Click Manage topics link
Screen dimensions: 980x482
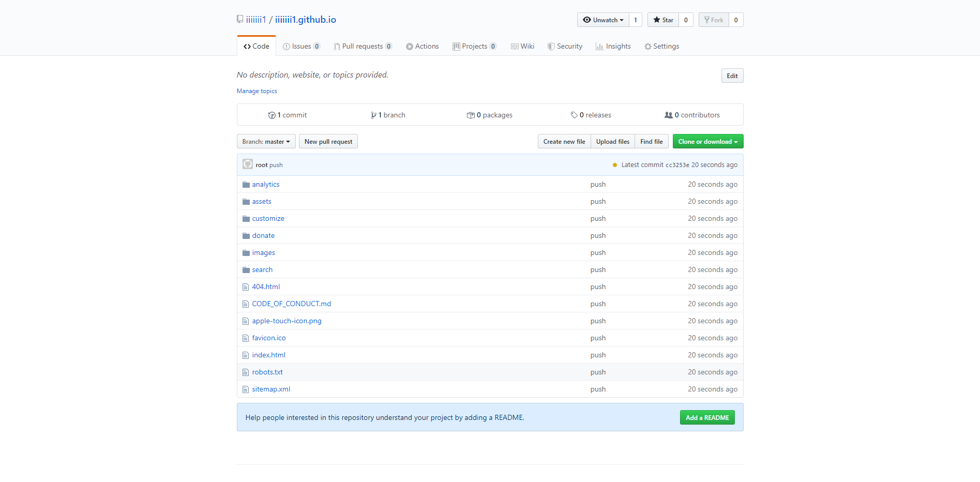click(257, 91)
